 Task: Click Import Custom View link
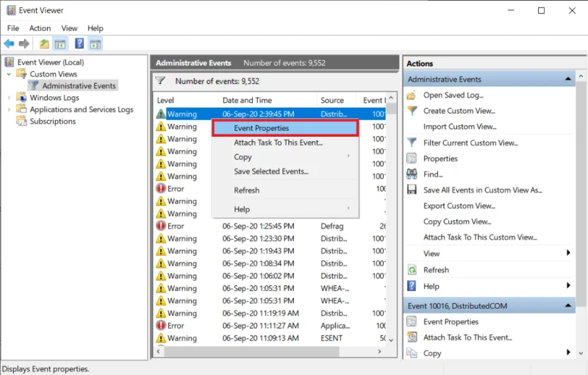(460, 126)
